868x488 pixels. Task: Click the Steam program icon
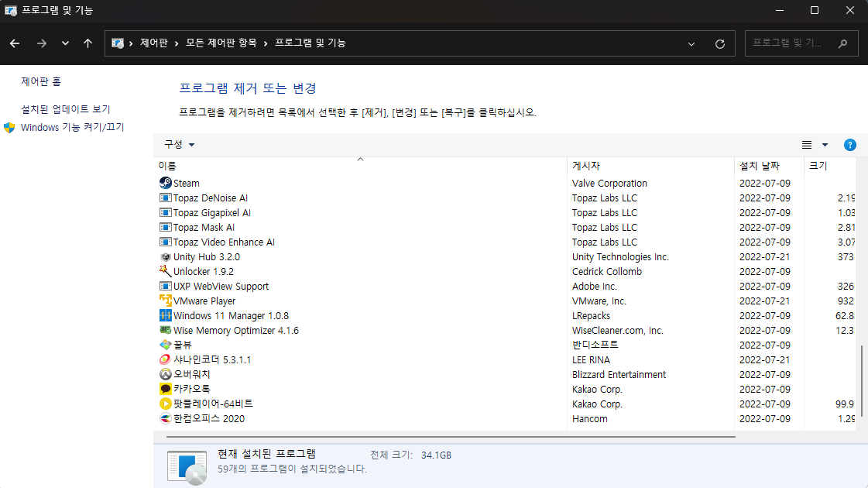point(165,183)
